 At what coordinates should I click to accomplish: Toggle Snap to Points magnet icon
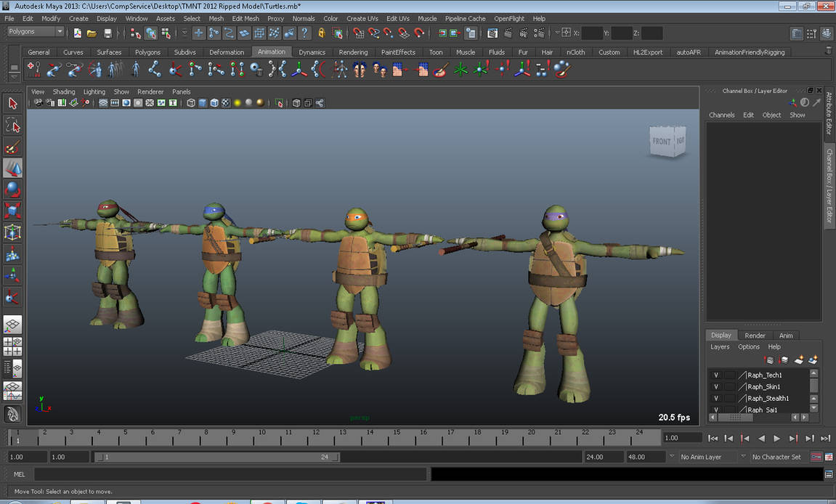tap(389, 33)
